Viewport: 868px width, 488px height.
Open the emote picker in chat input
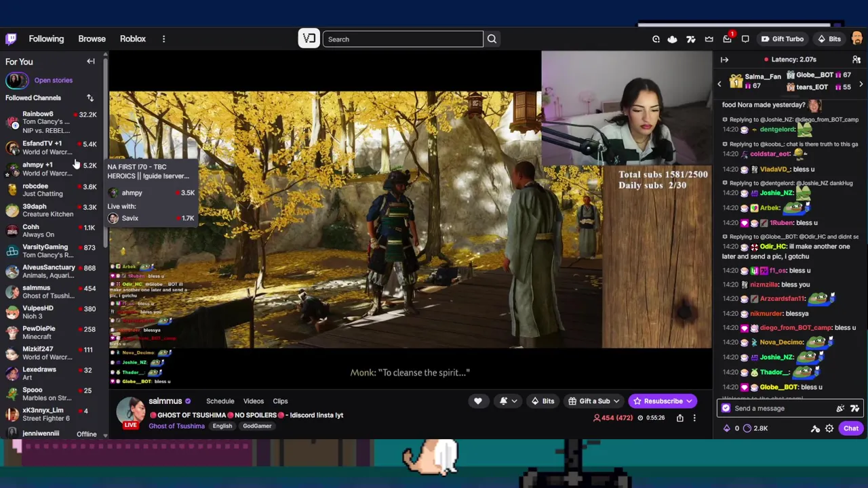[x=840, y=408]
